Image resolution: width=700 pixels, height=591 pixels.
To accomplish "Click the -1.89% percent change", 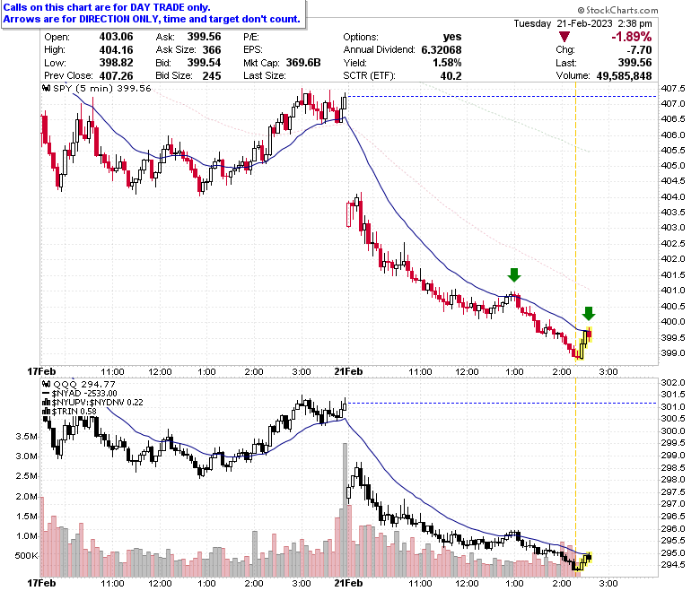I will tap(631, 37).
